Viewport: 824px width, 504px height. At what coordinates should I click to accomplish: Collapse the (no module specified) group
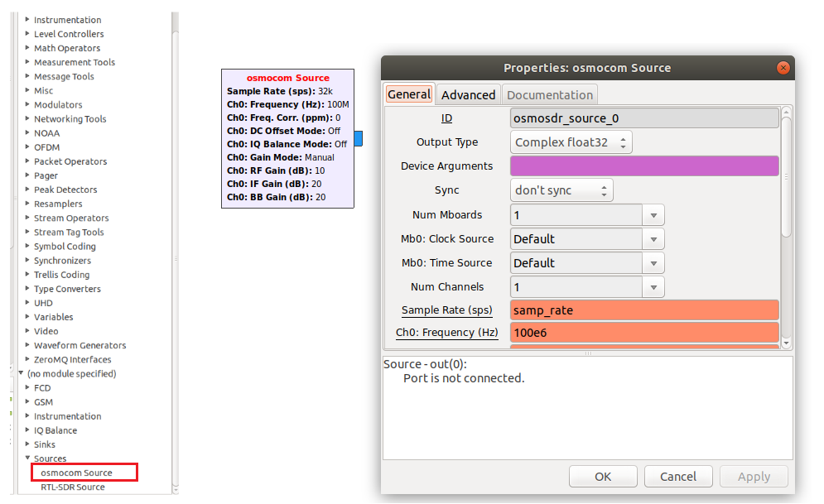point(21,373)
